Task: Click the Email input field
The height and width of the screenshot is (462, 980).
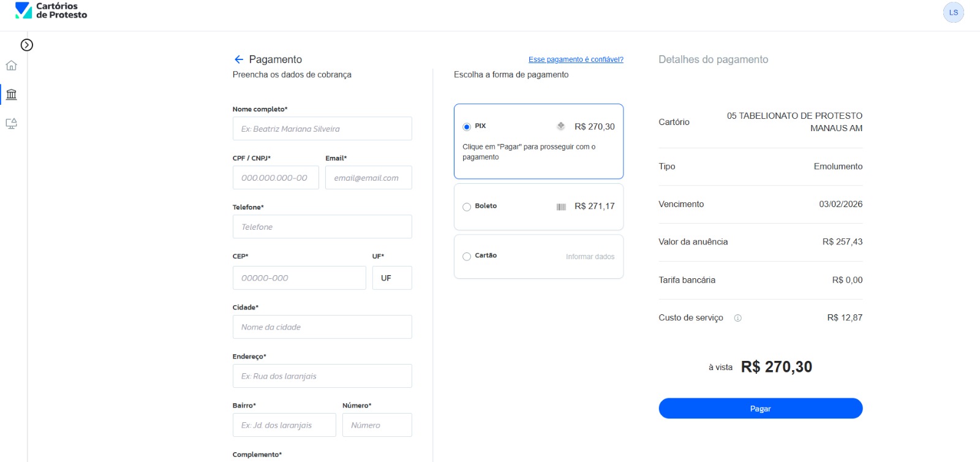Action: pyautogui.click(x=368, y=178)
